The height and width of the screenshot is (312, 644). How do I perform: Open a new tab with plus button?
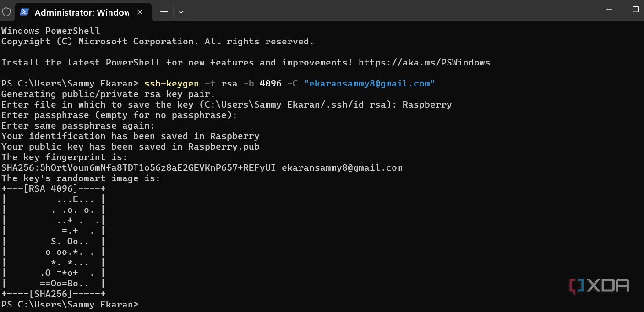[x=164, y=12]
